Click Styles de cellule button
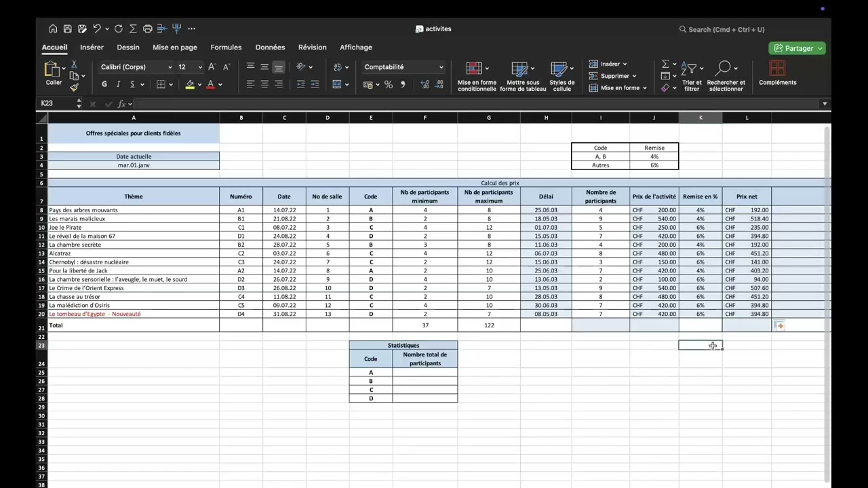Viewport: 868px width, 488px height. coord(561,77)
